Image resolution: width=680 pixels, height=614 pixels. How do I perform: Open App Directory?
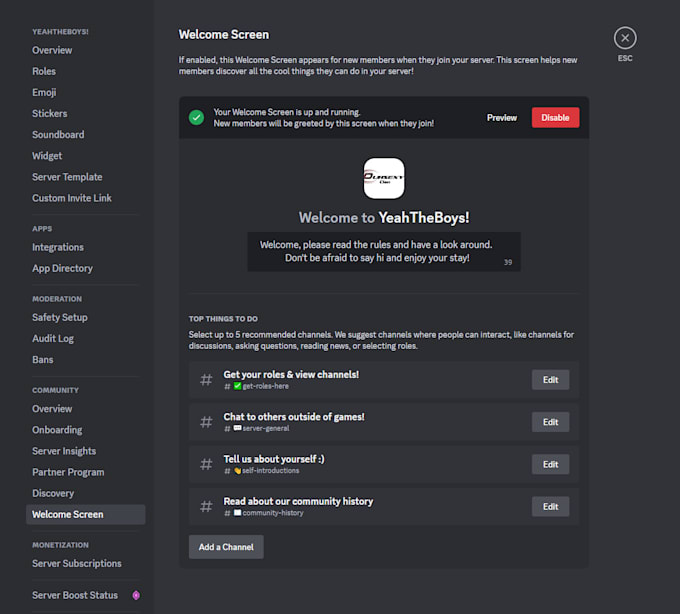(x=62, y=268)
